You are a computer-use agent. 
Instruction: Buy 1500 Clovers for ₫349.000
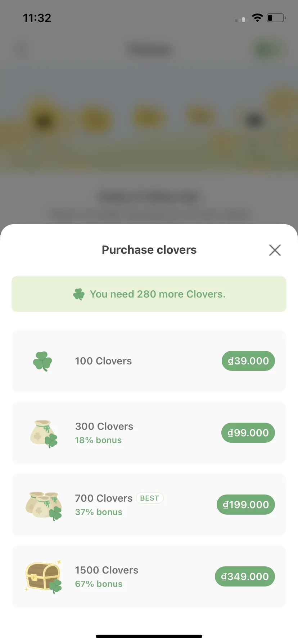pos(245,576)
